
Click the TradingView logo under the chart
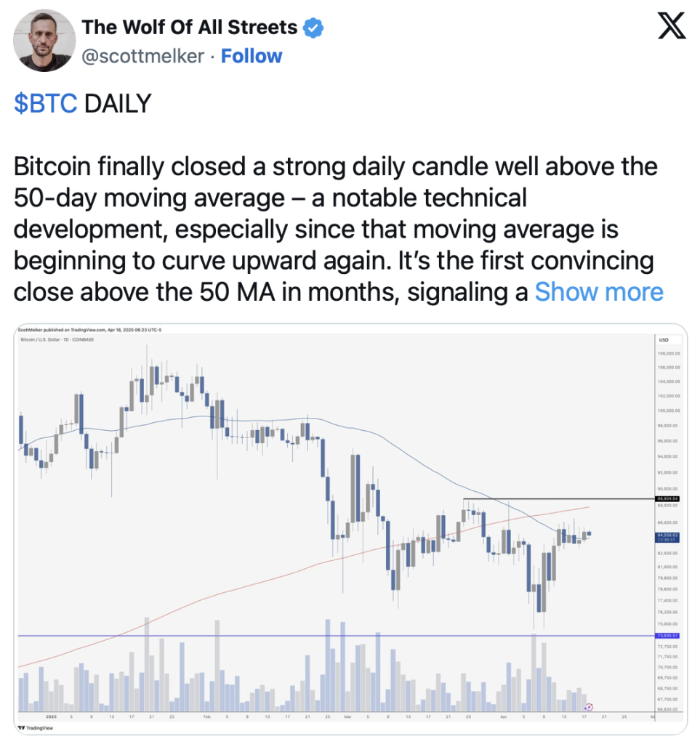pyautogui.click(x=36, y=727)
